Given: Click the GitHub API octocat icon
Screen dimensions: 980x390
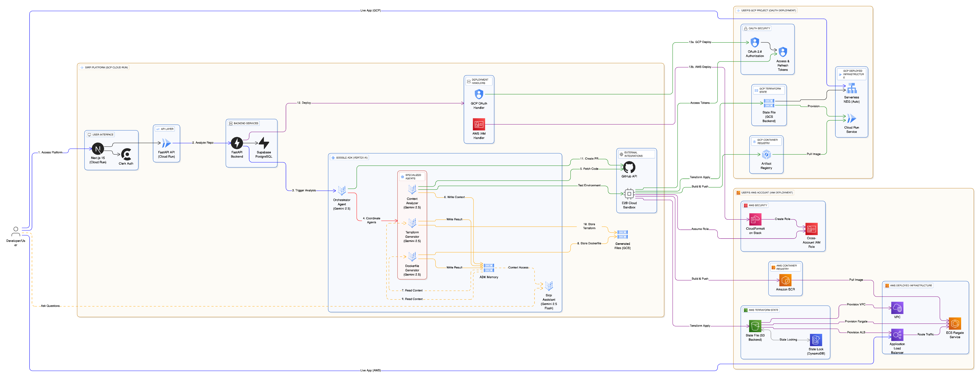Looking at the screenshot, I should tap(629, 167).
